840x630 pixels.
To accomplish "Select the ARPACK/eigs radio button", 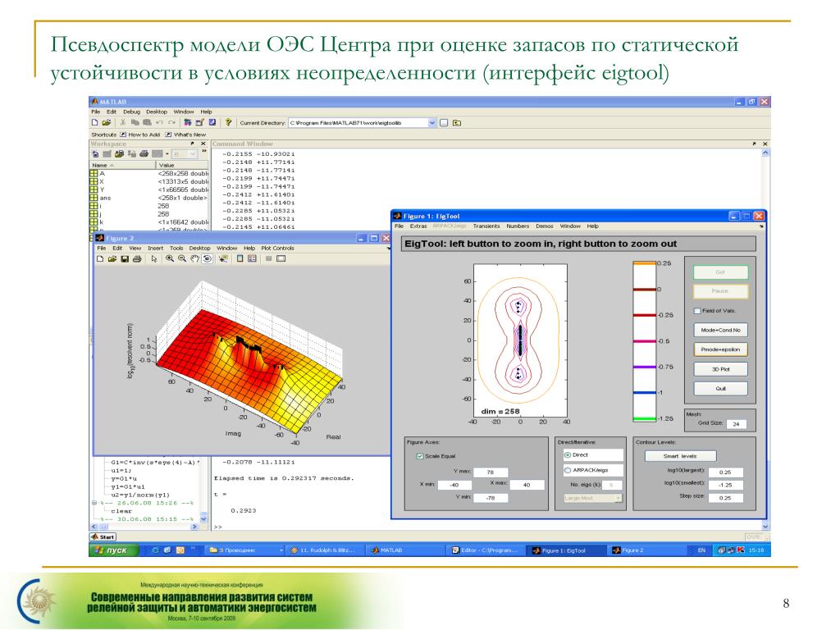I will pos(568,470).
